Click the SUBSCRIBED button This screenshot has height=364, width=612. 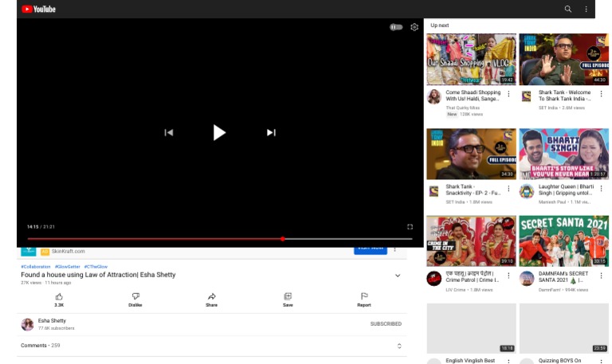[386, 324]
